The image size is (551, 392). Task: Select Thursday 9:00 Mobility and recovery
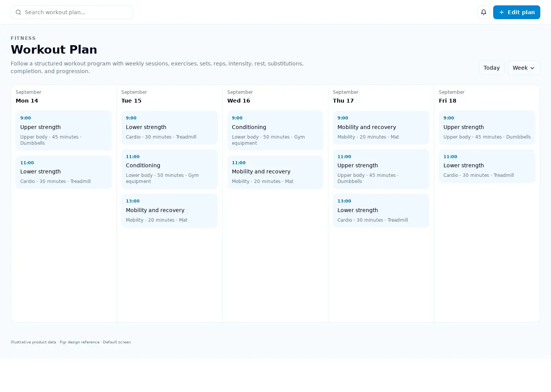click(x=381, y=127)
